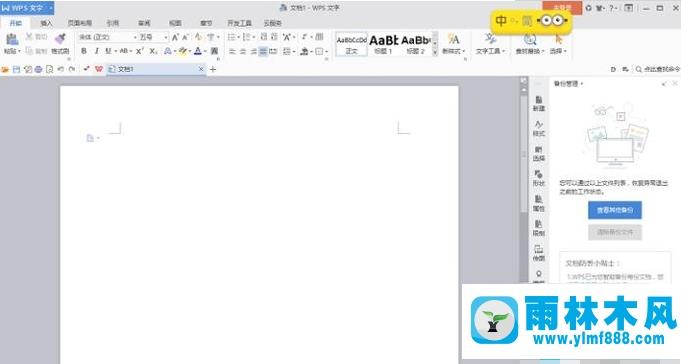Toggle Subscript X₂ formatting

point(153,51)
